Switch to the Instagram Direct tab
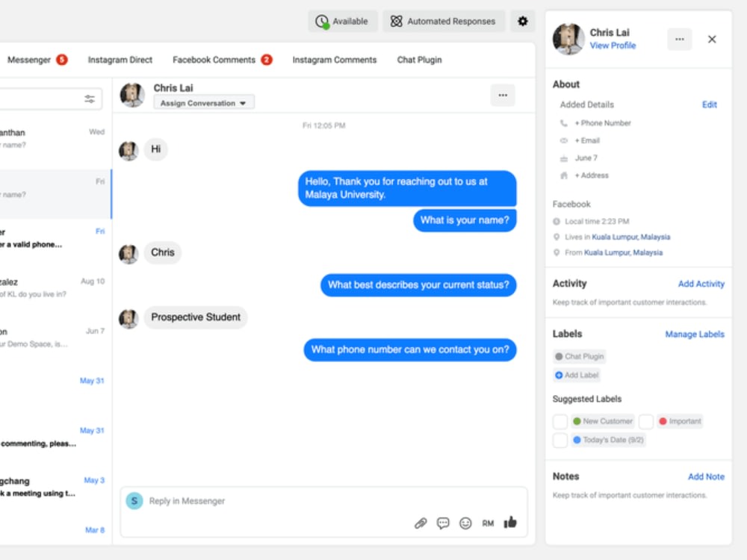This screenshot has width=747, height=560. 120,60
